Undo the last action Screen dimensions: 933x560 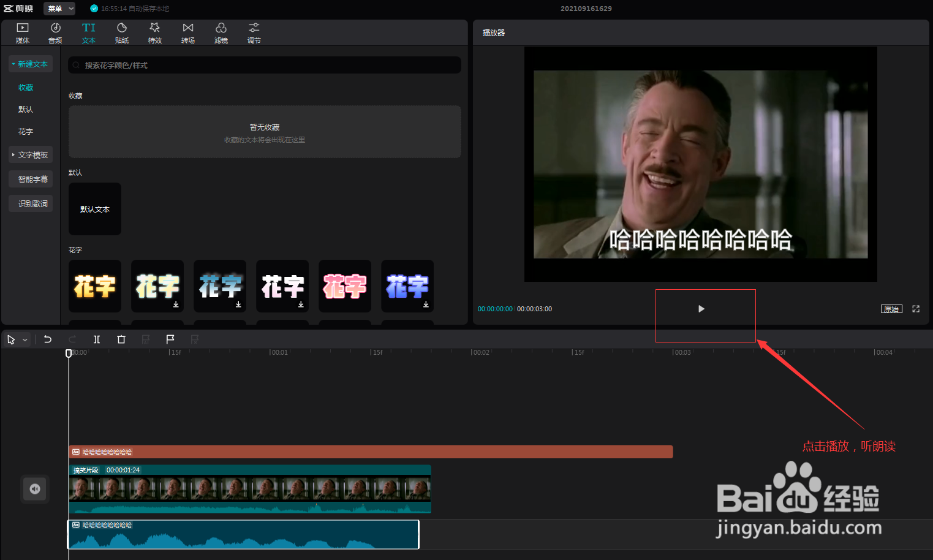[48, 339]
